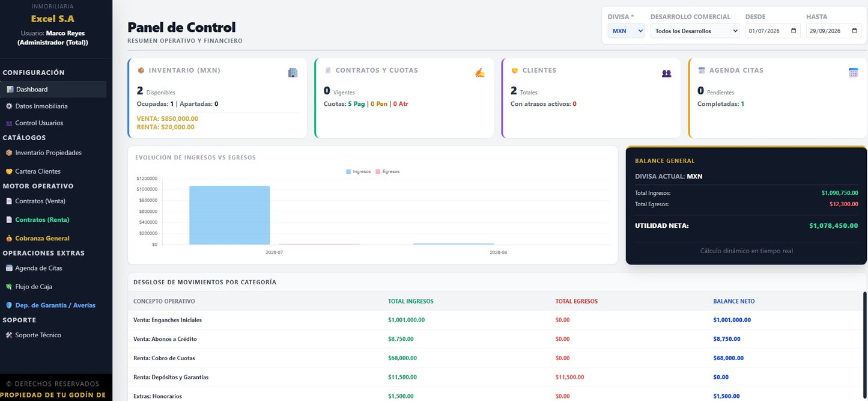868x401 pixels.
Task: Expand the Todos los Desarrollos dropdown
Action: [694, 31]
